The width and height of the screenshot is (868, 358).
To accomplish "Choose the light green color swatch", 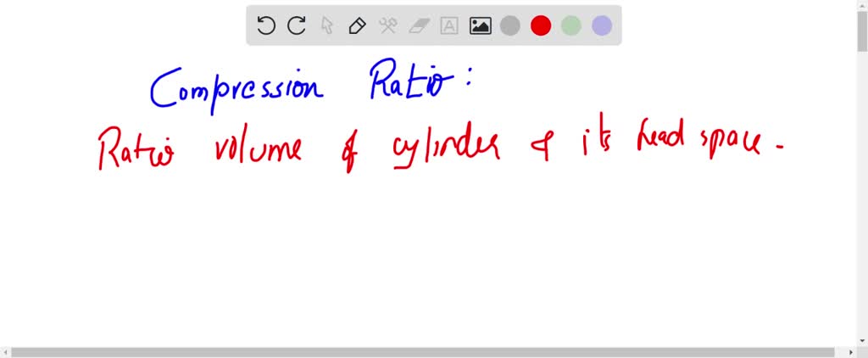I will click(571, 25).
